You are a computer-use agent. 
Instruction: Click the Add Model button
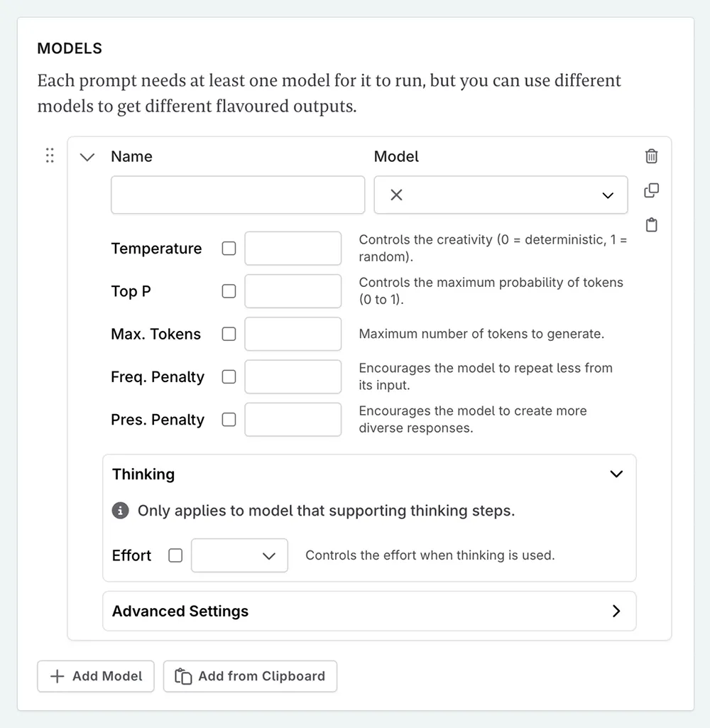click(95, 676)
